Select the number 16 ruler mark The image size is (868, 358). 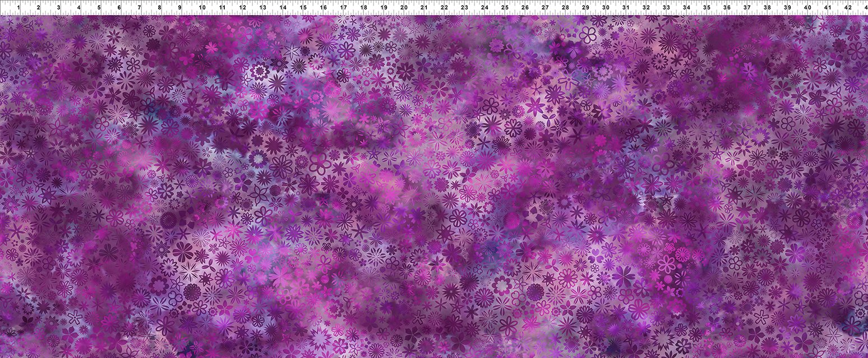coord(323,8)
